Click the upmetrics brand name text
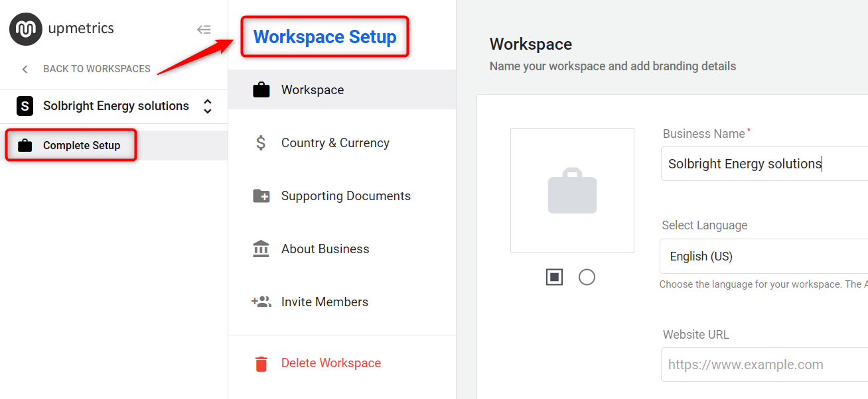The height and width of the screenshot is (399, 868). pyautogui.click(x=81, y=28)
